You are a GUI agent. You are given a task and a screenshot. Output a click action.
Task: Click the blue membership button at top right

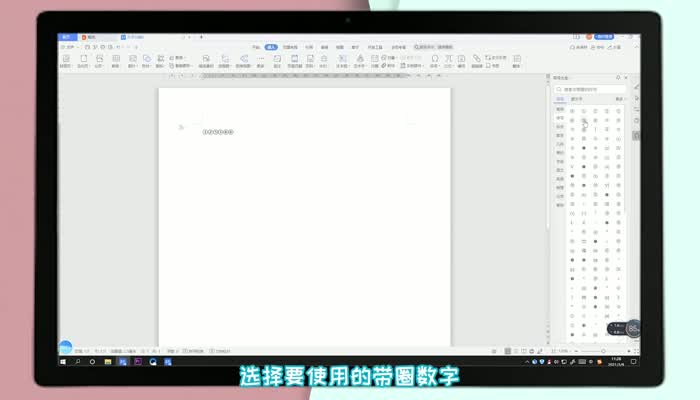(605, 37)
